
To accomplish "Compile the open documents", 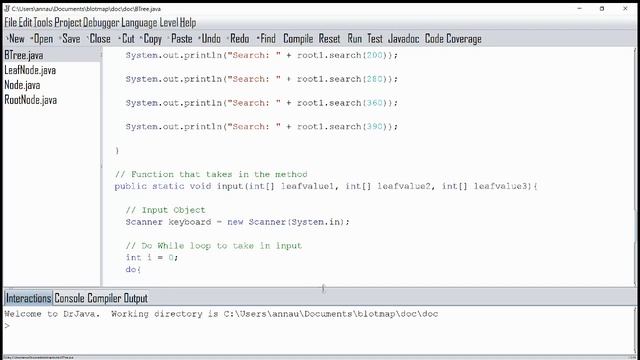I will tap(298, 39).
